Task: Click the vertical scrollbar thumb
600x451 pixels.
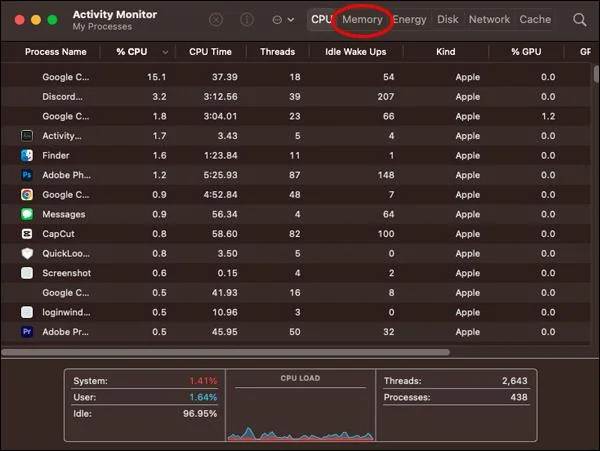Action: [596, 74]
